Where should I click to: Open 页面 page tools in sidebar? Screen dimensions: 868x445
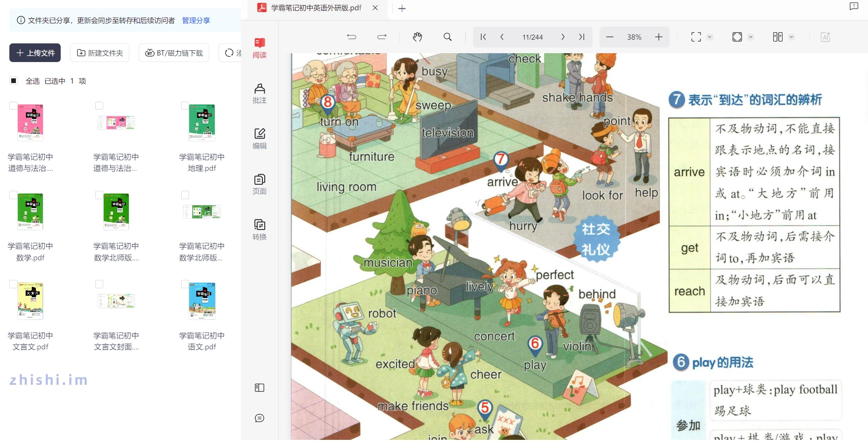[x=260, y=184]
